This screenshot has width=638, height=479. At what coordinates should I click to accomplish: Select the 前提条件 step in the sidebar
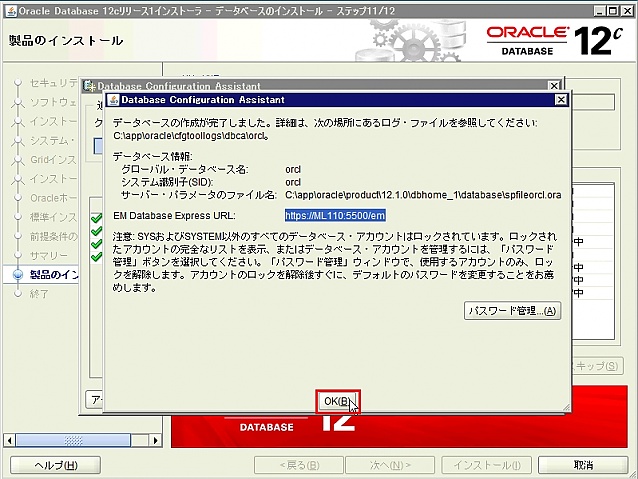pos(53,236)
